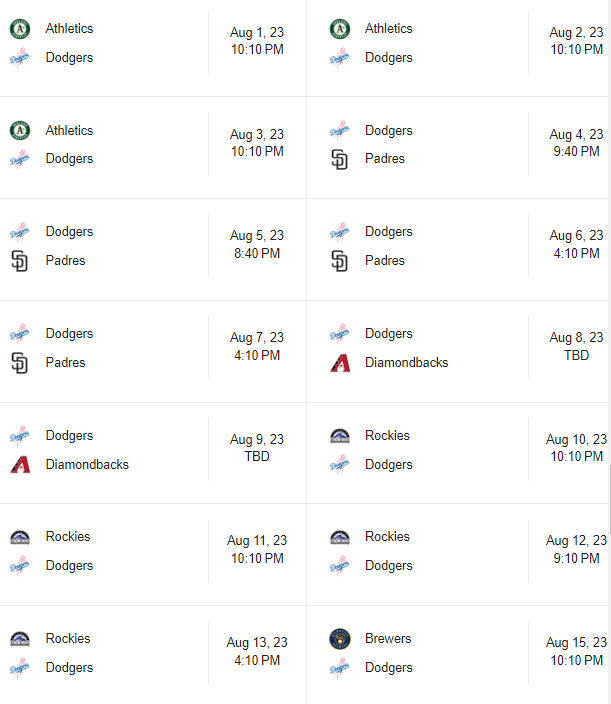Click the Rockies logo for Aug 13 game
This screenshot has height=704, width=611.
(20, 639)
